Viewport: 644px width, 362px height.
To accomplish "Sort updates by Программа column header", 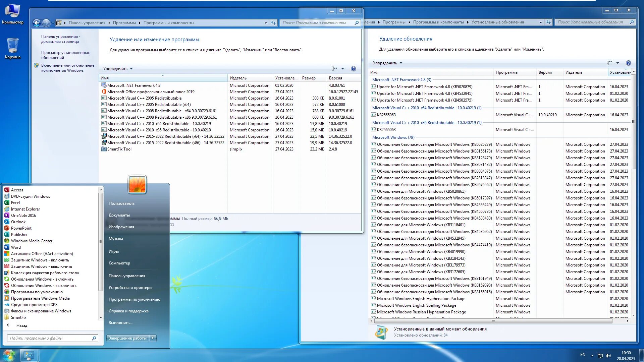I will pos(515,72).
